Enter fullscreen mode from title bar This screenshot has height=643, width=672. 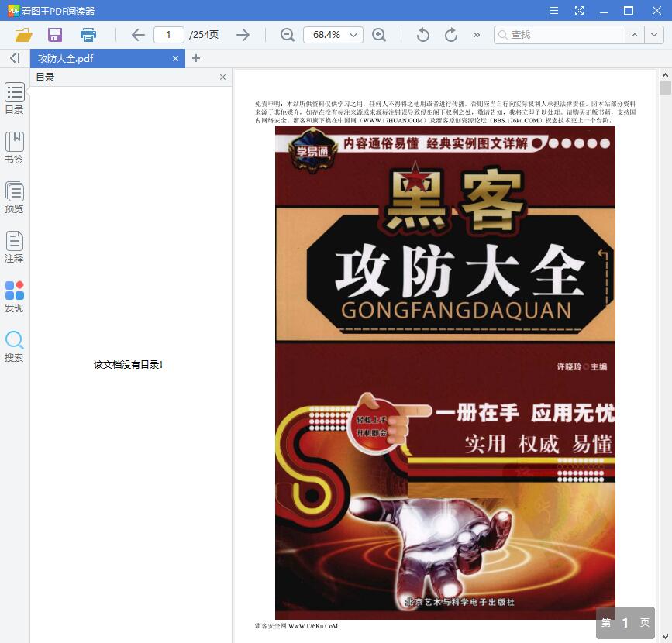coord(579,10)
